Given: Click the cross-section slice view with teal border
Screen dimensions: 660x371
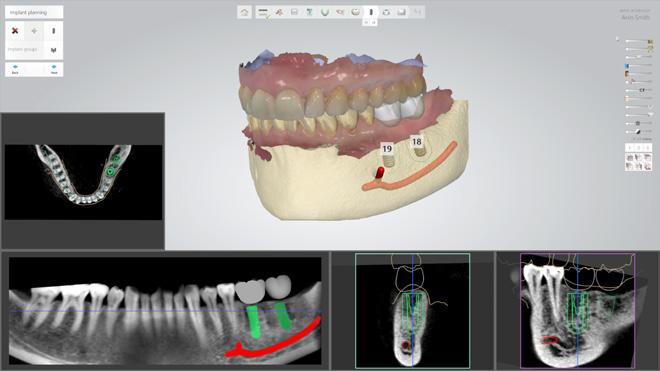Looking at the screenshot, I should (x=412, y=310).
